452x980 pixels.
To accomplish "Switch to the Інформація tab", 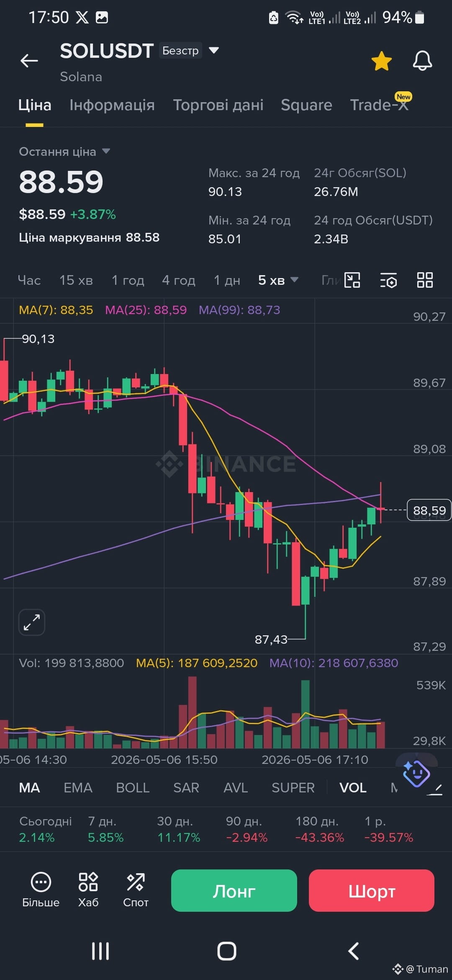I will click(x=112, y=105).
